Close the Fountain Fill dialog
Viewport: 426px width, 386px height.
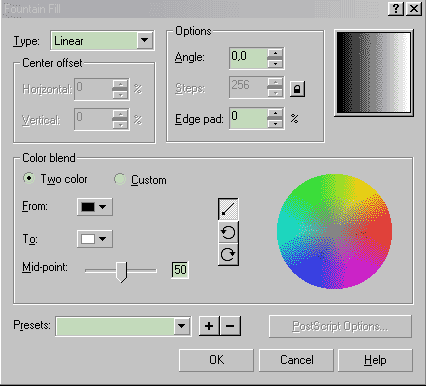[x=414, y=9]
